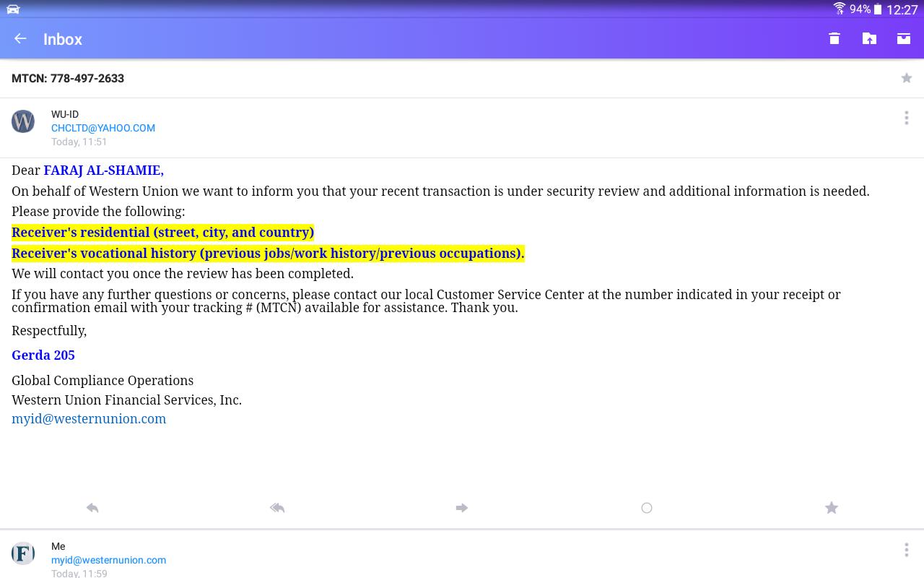This screenshot has height=578, width=924.
Task: Tap the timestamp Today, 11:51
Action: click(79, 142)
